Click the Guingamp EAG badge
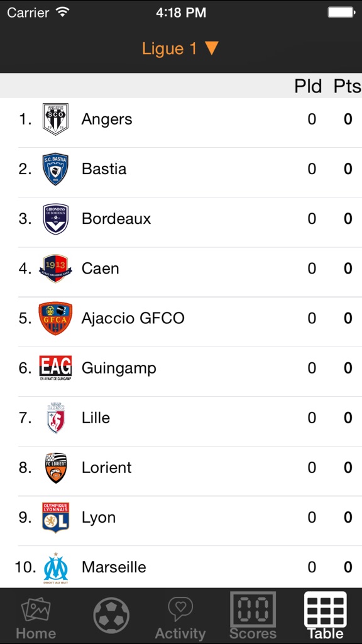This screenshot has height=644, width=362. 55,367
